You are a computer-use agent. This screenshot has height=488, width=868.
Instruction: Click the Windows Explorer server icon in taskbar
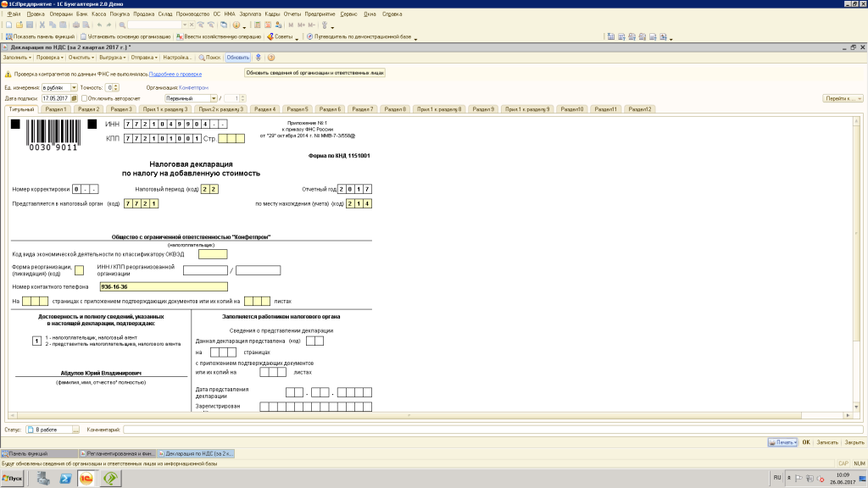coord(43,478)
